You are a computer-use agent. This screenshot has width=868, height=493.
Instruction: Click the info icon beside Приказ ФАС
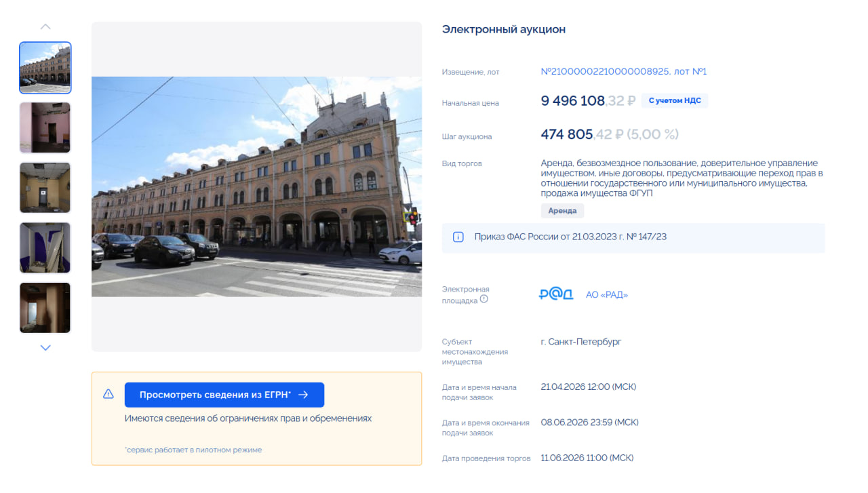[x=458, y=237]
